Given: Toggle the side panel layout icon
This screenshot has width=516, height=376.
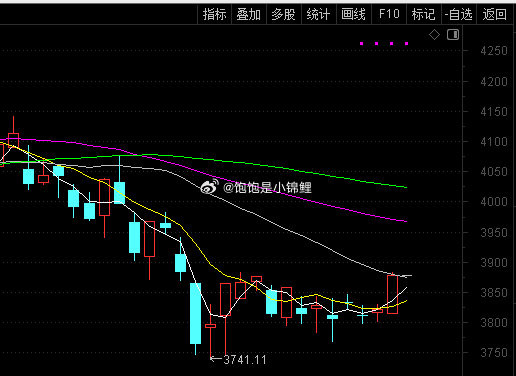Looking at the screenshot, I should pos(453,35).
